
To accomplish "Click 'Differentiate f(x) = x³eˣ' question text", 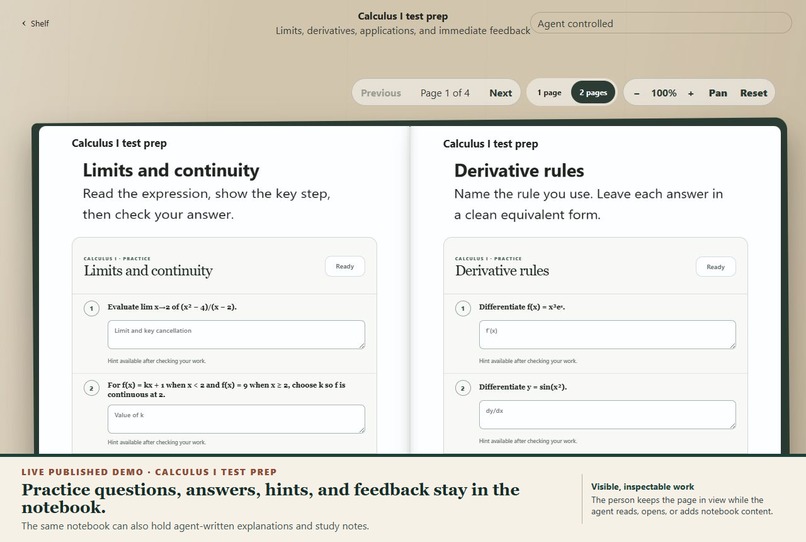I will 522,307.
